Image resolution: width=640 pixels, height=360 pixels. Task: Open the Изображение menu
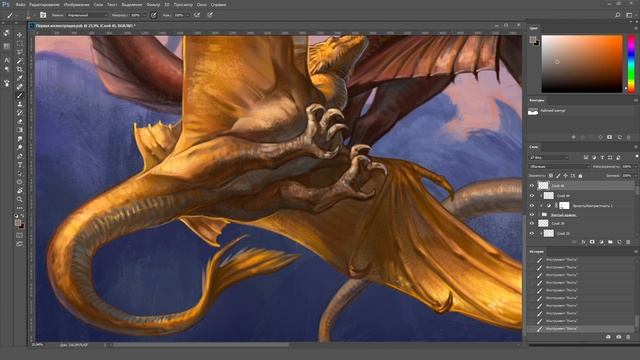(76, 4)
